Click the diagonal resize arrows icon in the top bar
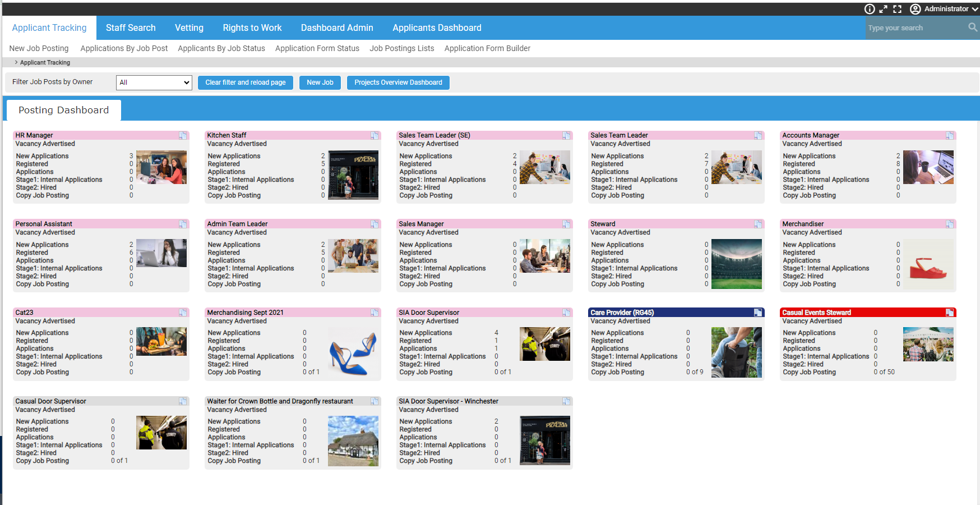Viewport: 980px width, 505px height. (883, 8)
